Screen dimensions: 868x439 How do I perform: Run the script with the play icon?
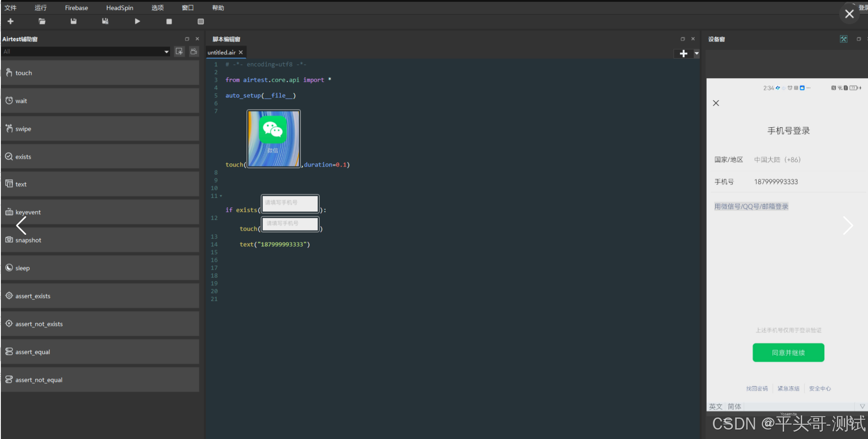click(137, 21)
